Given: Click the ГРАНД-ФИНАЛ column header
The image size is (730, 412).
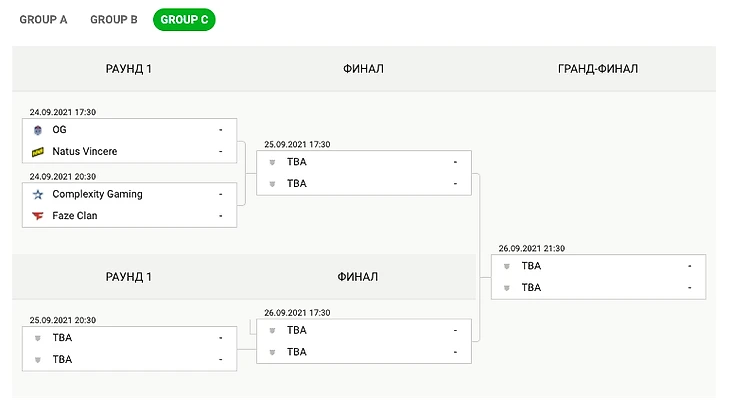Looking at the screenshot, I should (x=597, y=69).
